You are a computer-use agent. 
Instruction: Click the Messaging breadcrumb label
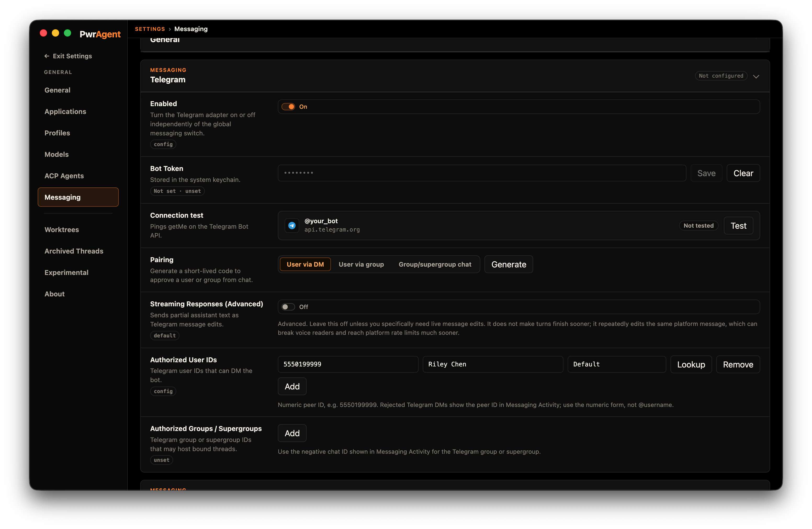point(191,29)
